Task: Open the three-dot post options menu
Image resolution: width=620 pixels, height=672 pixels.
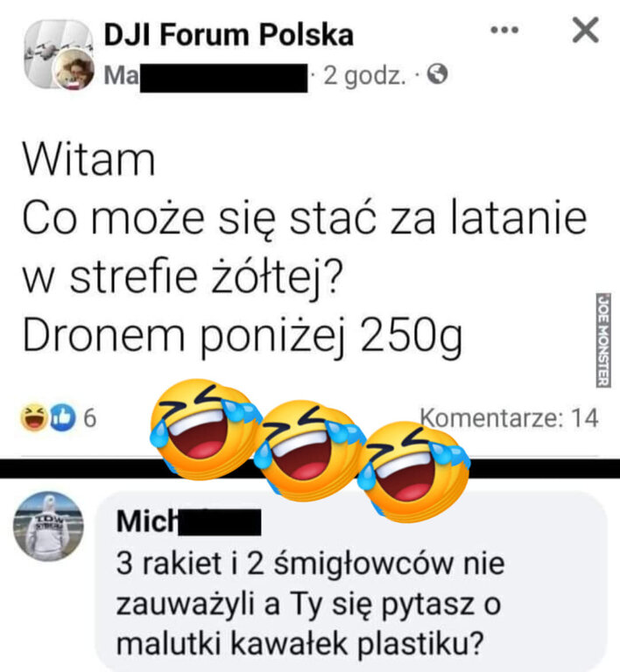Action: [x=504, y=30]
